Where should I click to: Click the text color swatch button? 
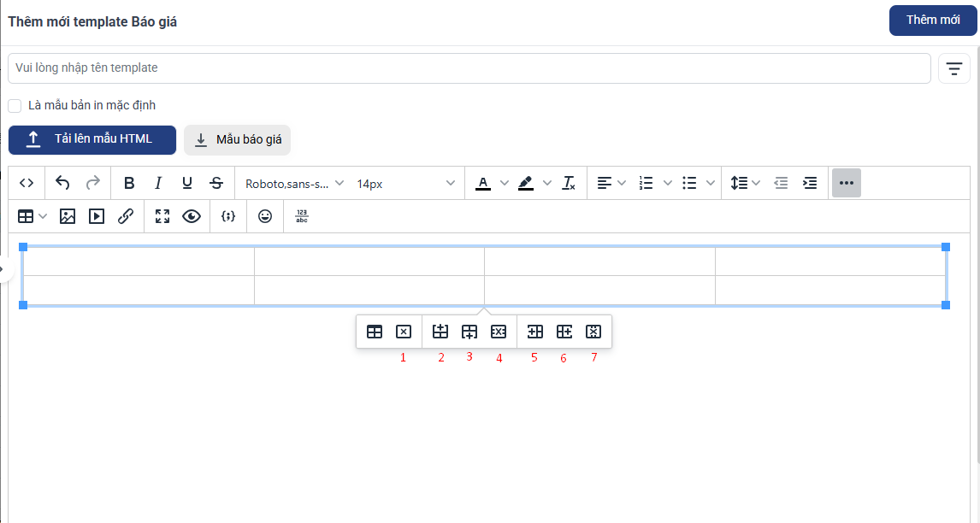tap(483, 183)
